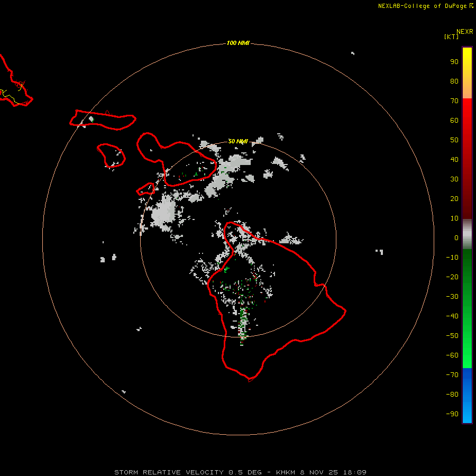
Task: Click the -40 knot scale label
Action: pyautogui.click(x=452, y=316)
